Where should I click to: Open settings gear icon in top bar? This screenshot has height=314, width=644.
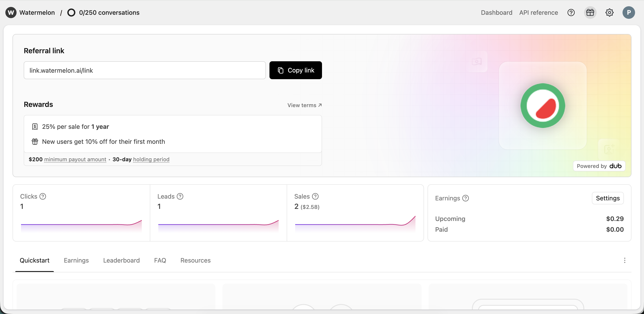pos(609,13)
